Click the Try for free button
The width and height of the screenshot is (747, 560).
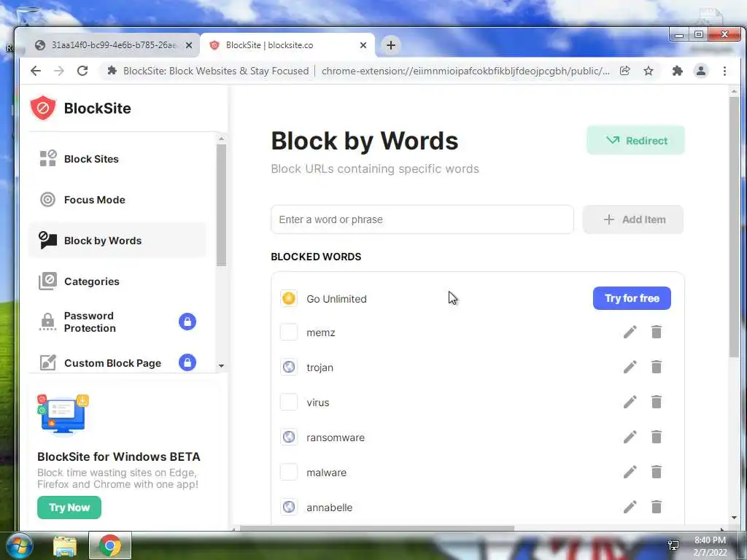[632, 298]
